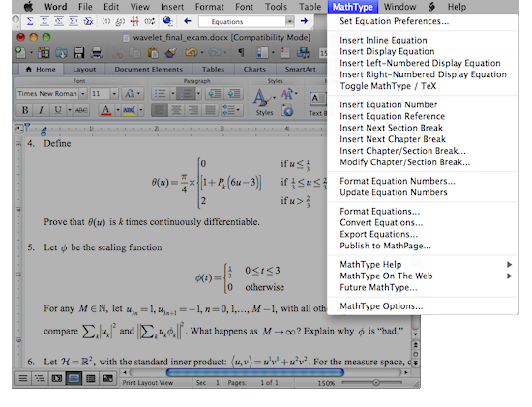Copy selection with copy icon
This screenshot has width=532, height=407.
pyautogui.click(x=135, y=53)
